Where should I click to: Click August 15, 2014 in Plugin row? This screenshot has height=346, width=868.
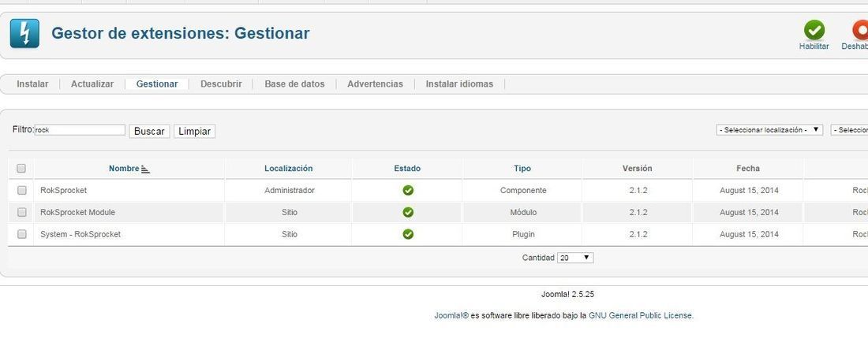point(749,234)
